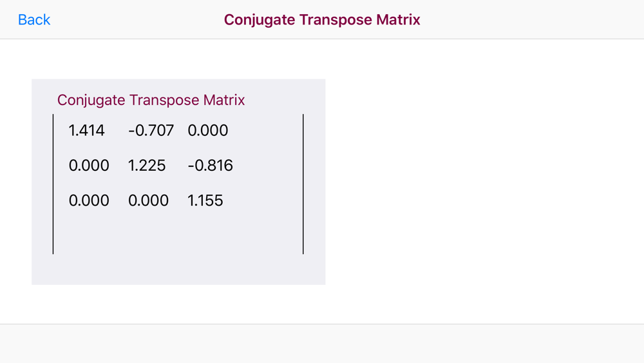Viewport: 644px width, 363px height.
Task: Click the left matrix bracket line
Action: pyautogui.click(x=53, y=184)
